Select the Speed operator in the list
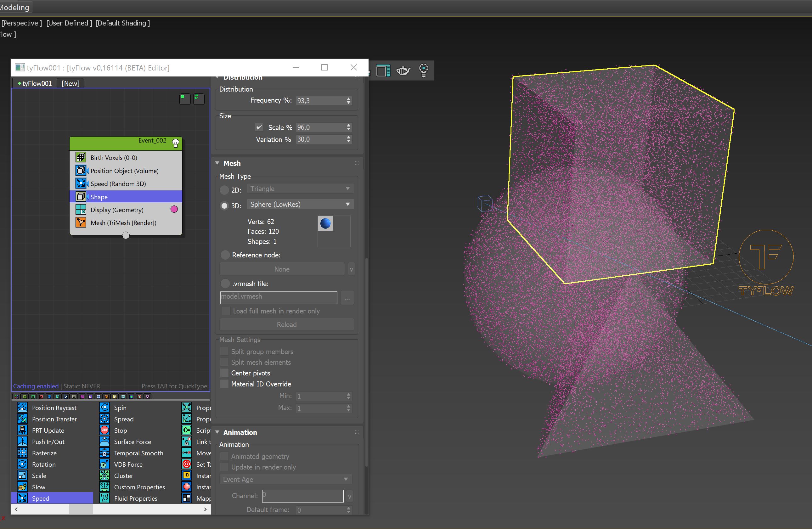Viewport: 812px width, 529px height. 52,498
